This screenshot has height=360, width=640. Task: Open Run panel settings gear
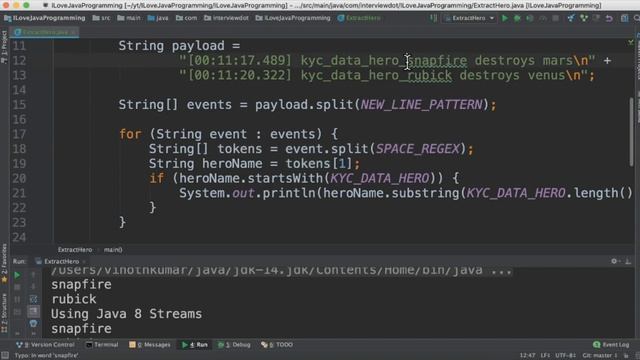pos(614,261)
